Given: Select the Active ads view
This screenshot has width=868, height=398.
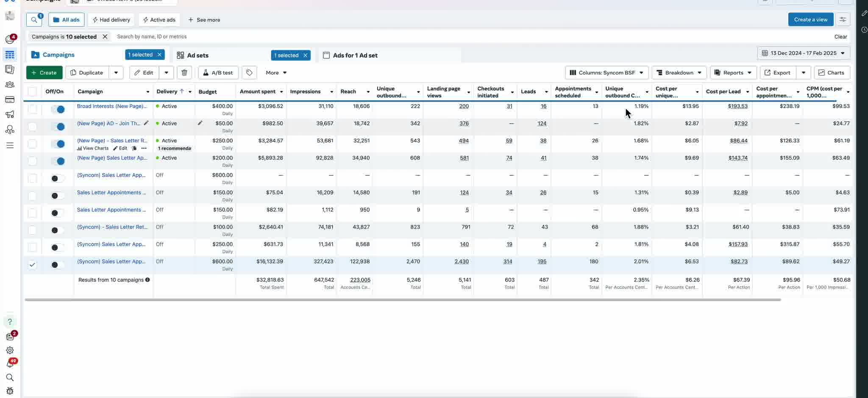Looking at the screenshot, I should [159, 20].
